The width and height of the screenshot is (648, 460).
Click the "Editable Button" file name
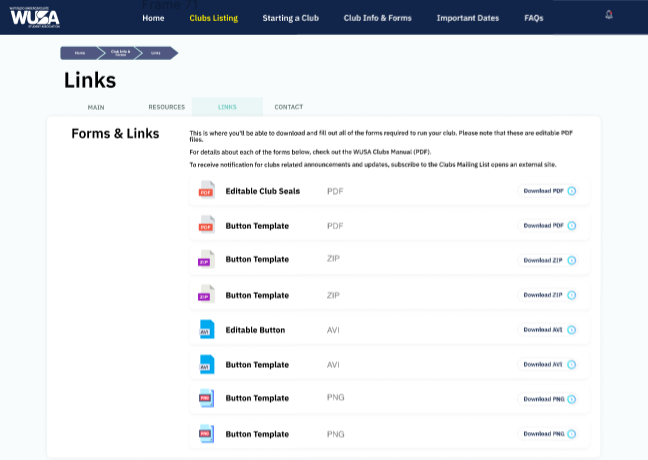pos(255,330)
